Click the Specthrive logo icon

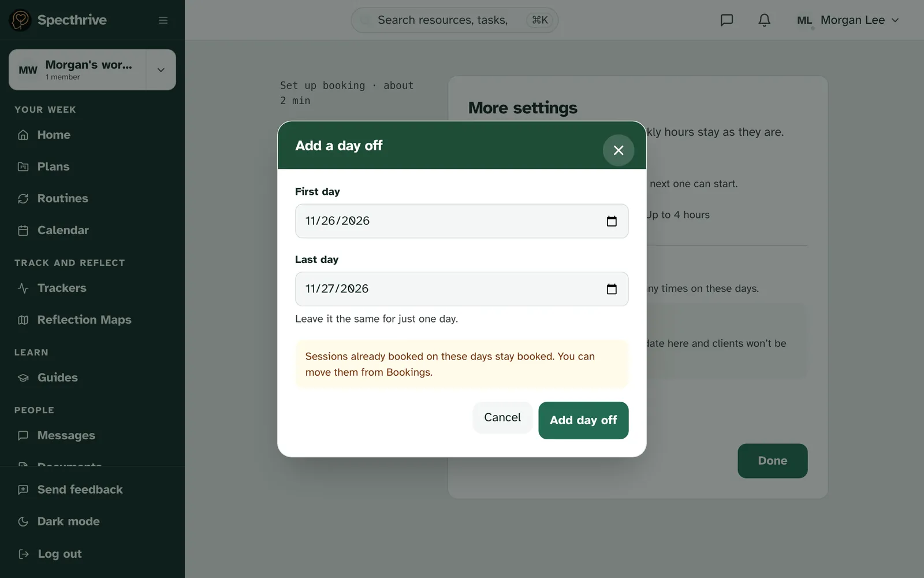(x=20, y=20)
